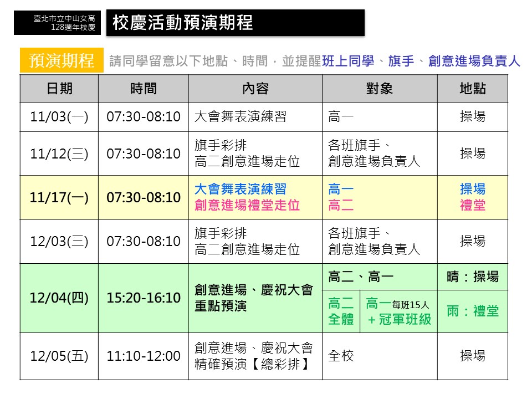The height and width of the screenshot is (399, 532).
Task: Click the 11/03(一) date cell
Action: click(x=59, y=117)
